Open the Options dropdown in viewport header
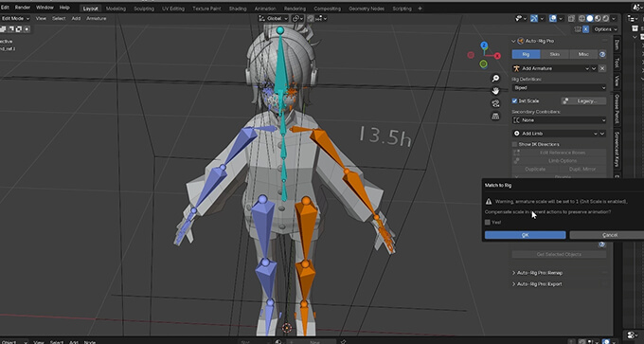The height and width of the screenshot is (344, 644). pyautogui.click(x=605, y=29)
